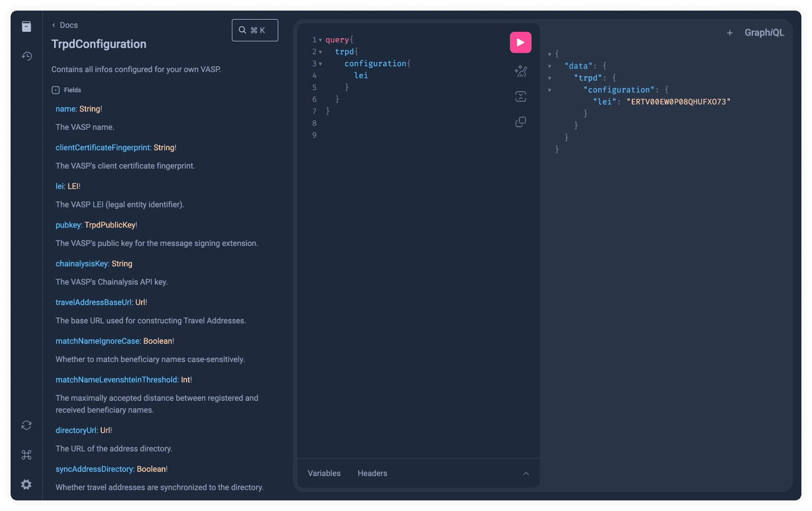Open the documentation explorer book icon

[26, 26]
